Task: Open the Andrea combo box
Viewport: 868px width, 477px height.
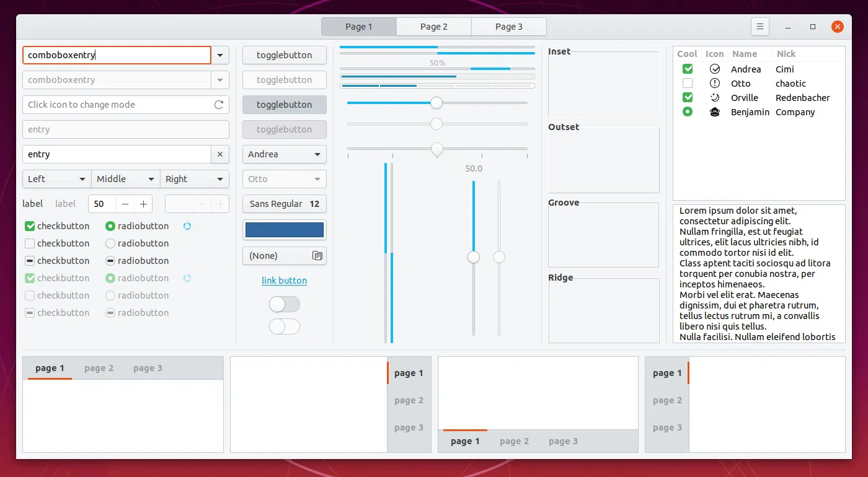Action: 284,154
